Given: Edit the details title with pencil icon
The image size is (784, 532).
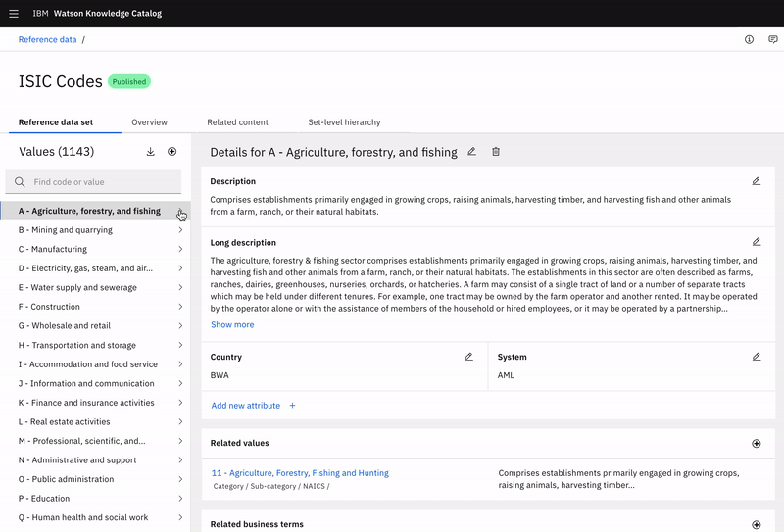Looking at the screenshot, I should (471, 152).
